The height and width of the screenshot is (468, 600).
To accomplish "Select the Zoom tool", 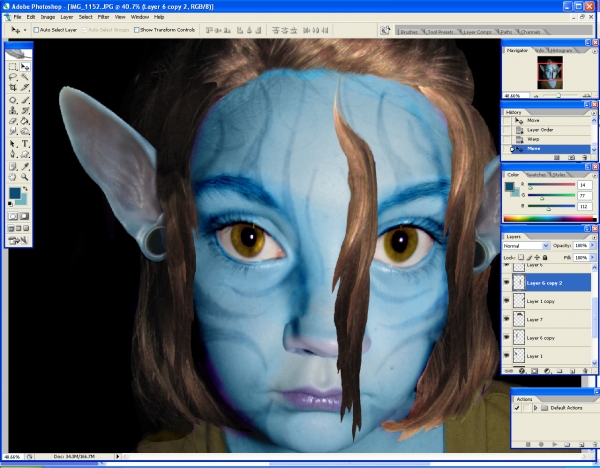I will point(25,177).
